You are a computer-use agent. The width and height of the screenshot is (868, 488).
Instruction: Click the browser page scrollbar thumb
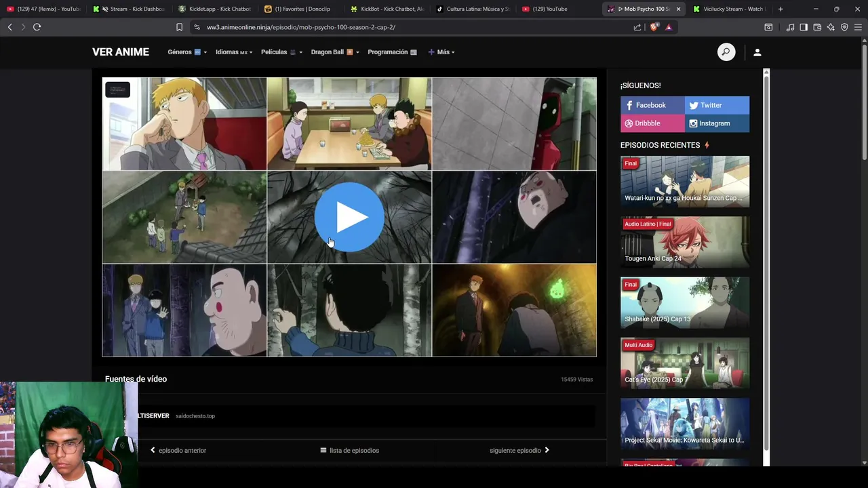(x=865, y=102)
